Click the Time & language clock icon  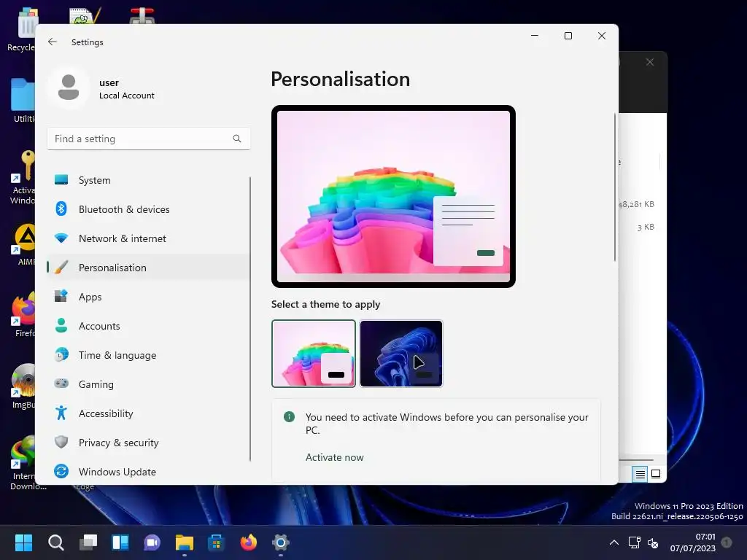[x=61, y=355]
